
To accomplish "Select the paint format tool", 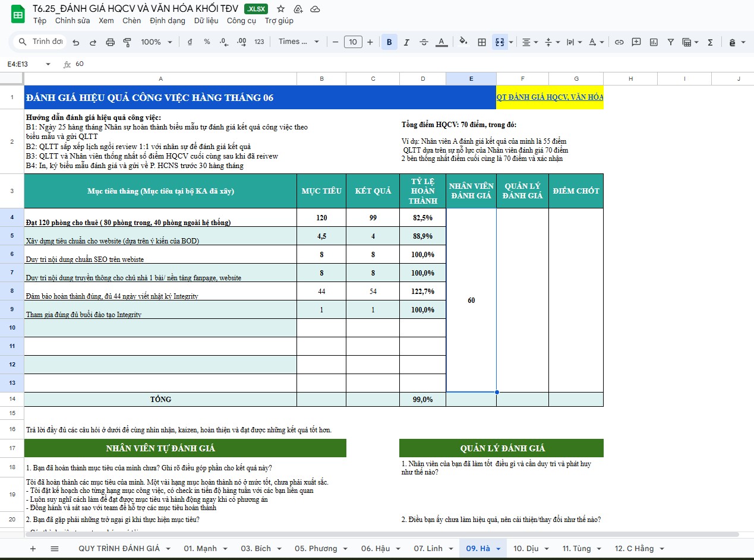I will tap(127, 42).
